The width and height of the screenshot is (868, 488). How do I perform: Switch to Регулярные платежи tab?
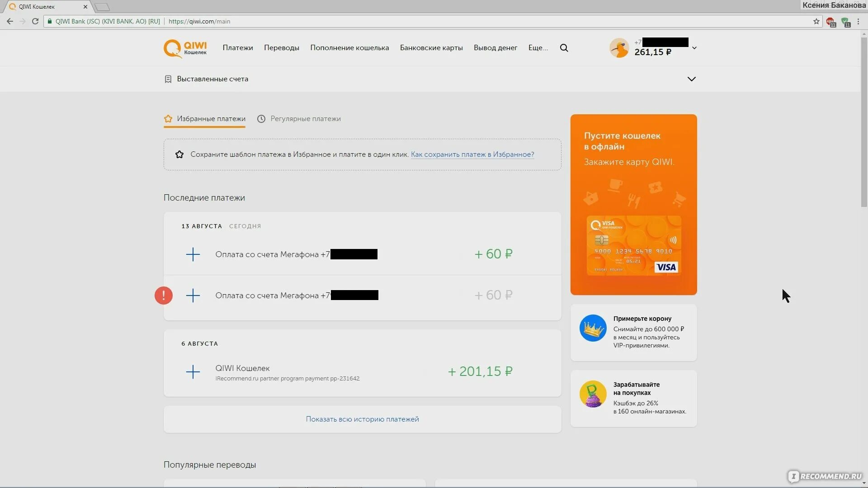point(305,119)
